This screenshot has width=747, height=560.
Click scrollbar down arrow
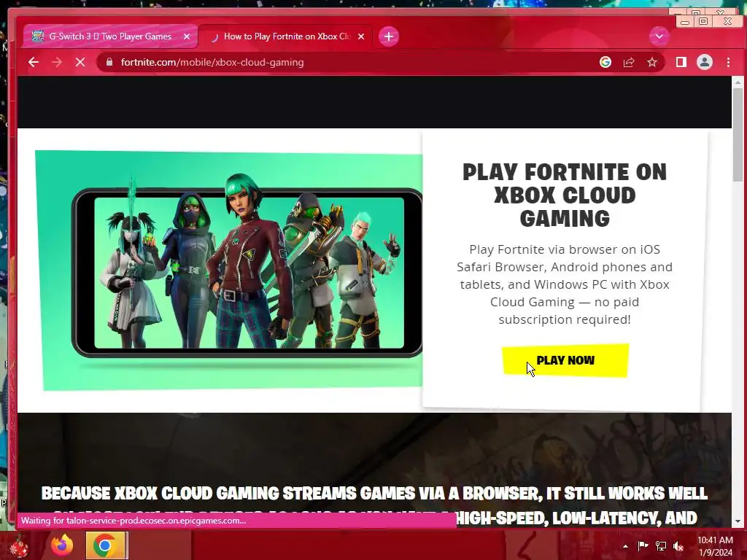[738, 521]
